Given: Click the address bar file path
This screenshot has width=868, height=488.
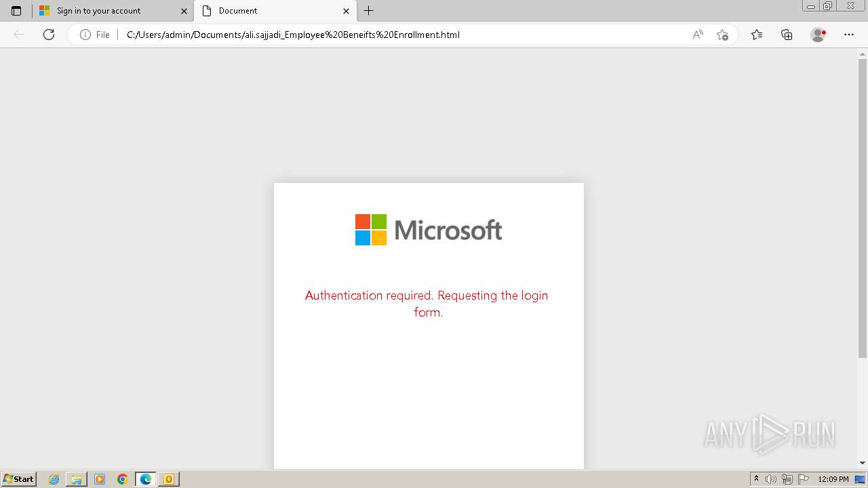Looking at the screenshot, I should [x=293, y=35].
